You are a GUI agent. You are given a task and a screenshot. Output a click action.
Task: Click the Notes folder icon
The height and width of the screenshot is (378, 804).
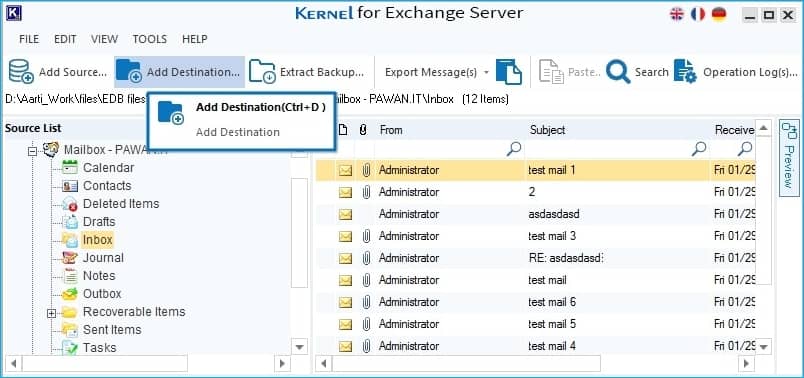pyautogui.click(x=70, y=275)
